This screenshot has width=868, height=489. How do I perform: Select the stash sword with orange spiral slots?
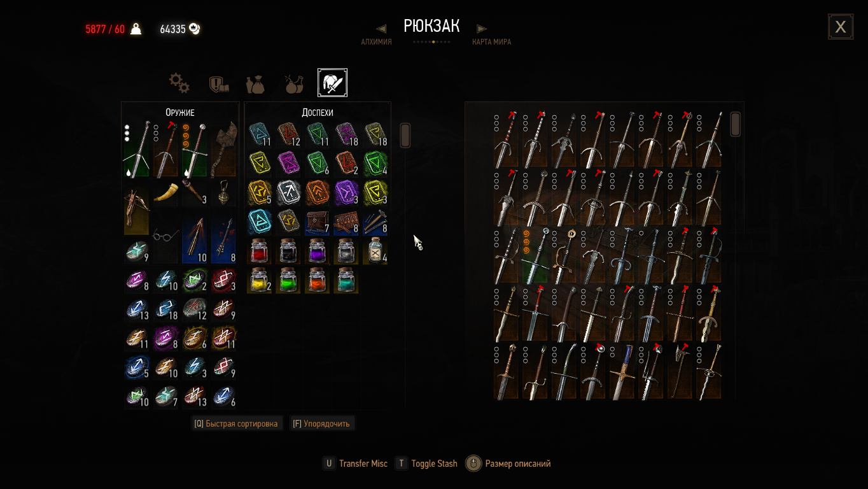(535, 255)
